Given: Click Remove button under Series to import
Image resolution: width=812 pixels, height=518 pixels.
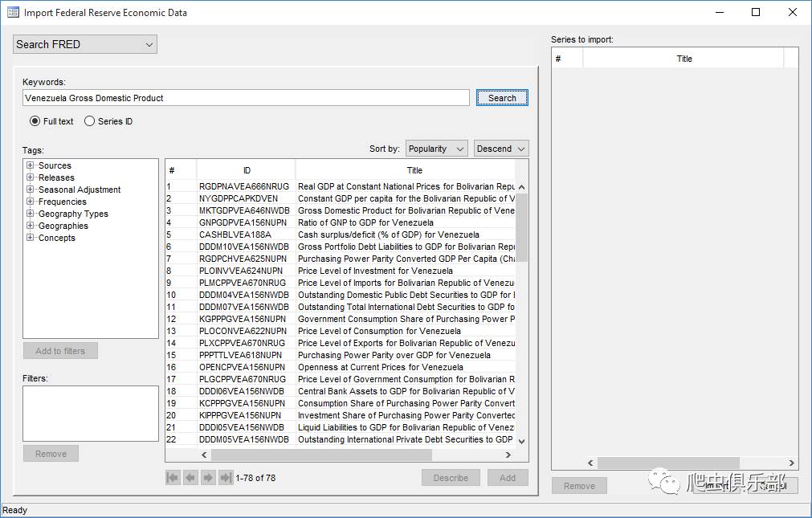Looking at the screenshot, I should pyautogui.click(x=579, y=486).
